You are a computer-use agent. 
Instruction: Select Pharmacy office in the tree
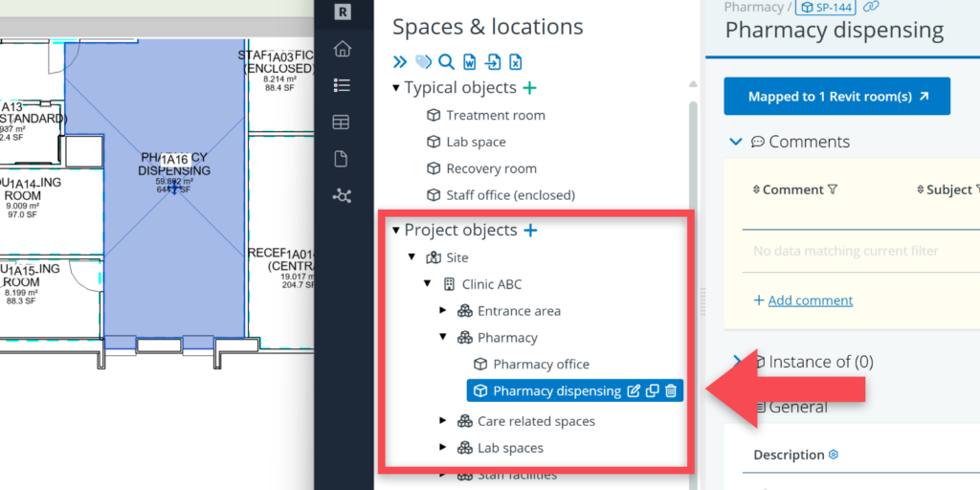[x=541, y=364]
